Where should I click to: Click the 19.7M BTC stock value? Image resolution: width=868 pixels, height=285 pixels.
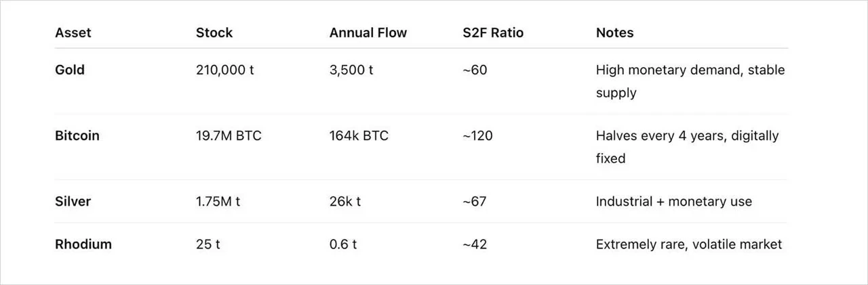coord(229,135)
